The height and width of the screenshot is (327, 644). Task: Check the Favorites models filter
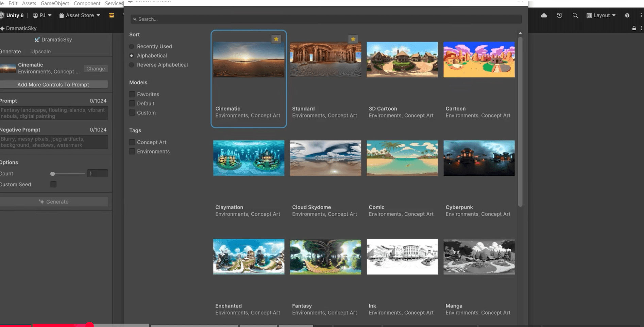(x=132, y=94)
